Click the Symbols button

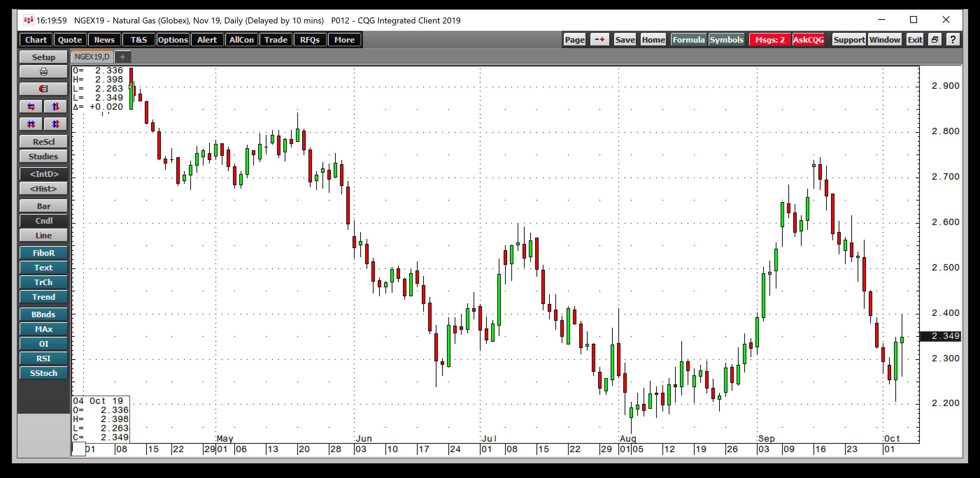point(727,39)
